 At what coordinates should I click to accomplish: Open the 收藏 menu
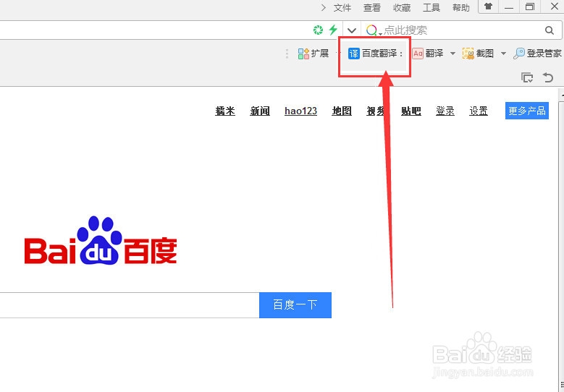point(401,7)
